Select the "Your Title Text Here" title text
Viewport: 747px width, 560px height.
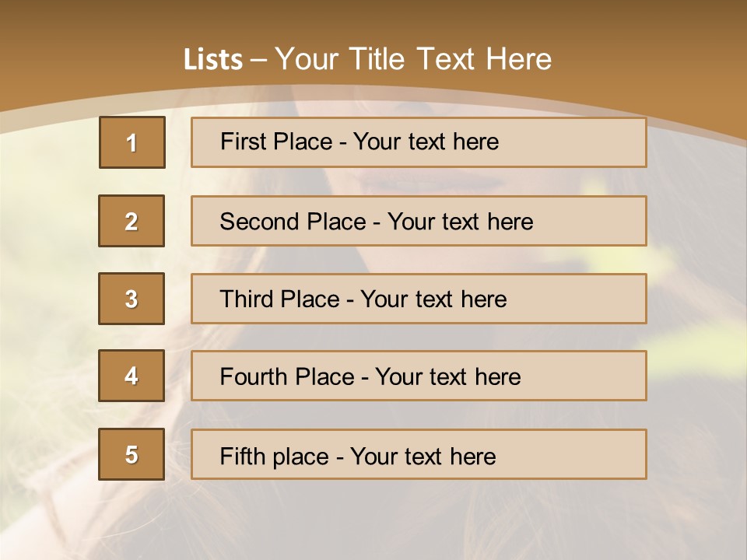[413, 59]
